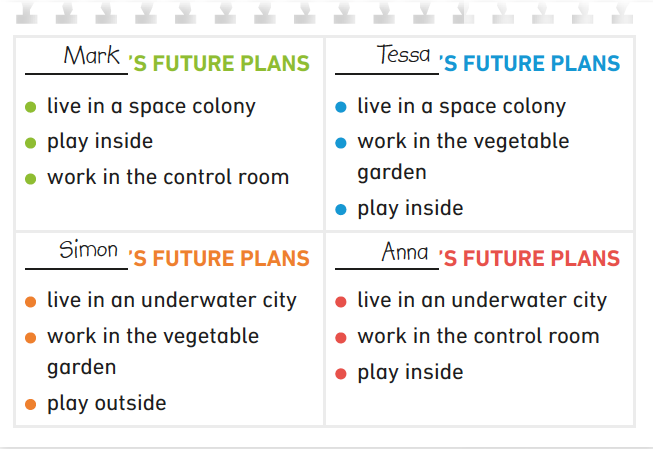The image size is (653, 449).
Task: Select the orange 'S FUTURE PLANS heading
Action: click(220, 260)
